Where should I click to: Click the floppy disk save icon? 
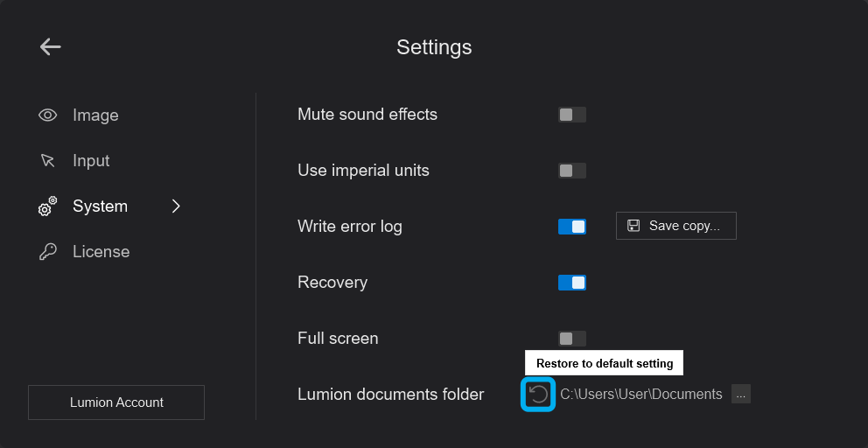pos(633,226)
